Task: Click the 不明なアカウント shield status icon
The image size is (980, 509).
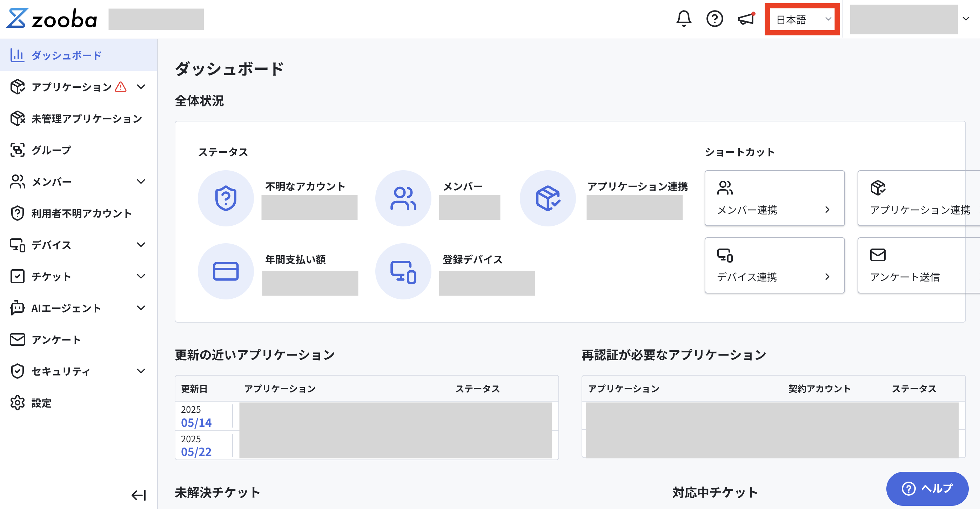Action: [226, 198]
